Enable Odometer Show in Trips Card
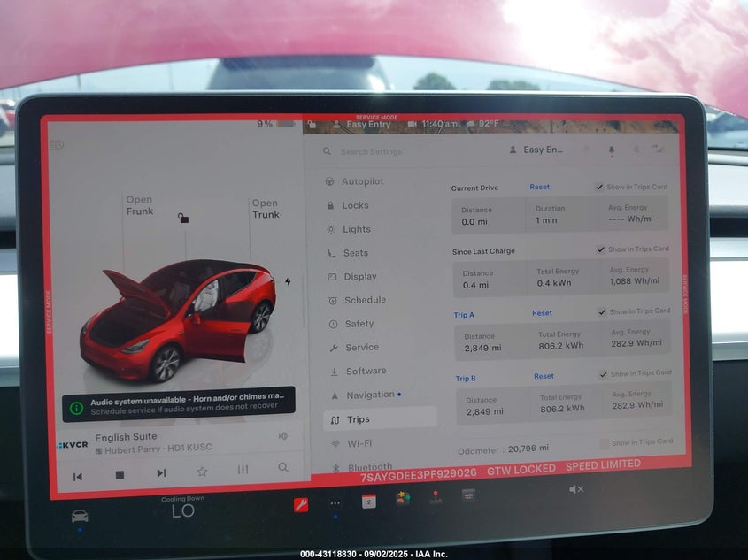This screenshot has width=748, height=560. tap(605, 442)
